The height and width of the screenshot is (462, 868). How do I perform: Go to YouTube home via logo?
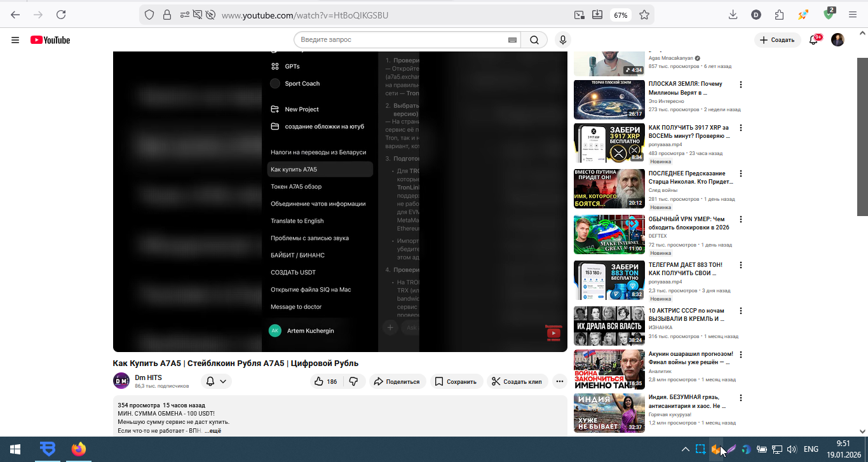point(50,40)
